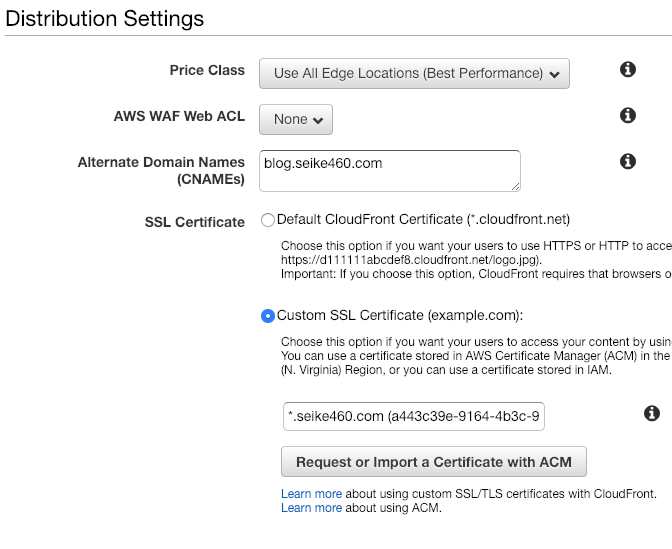Click the Price Class field label
This screenshot has width=672, height=549.
click(x=207, y=70)
